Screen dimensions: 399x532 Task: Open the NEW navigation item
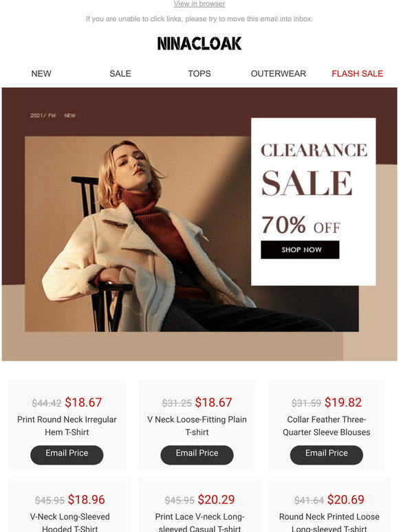coord(41,74)
